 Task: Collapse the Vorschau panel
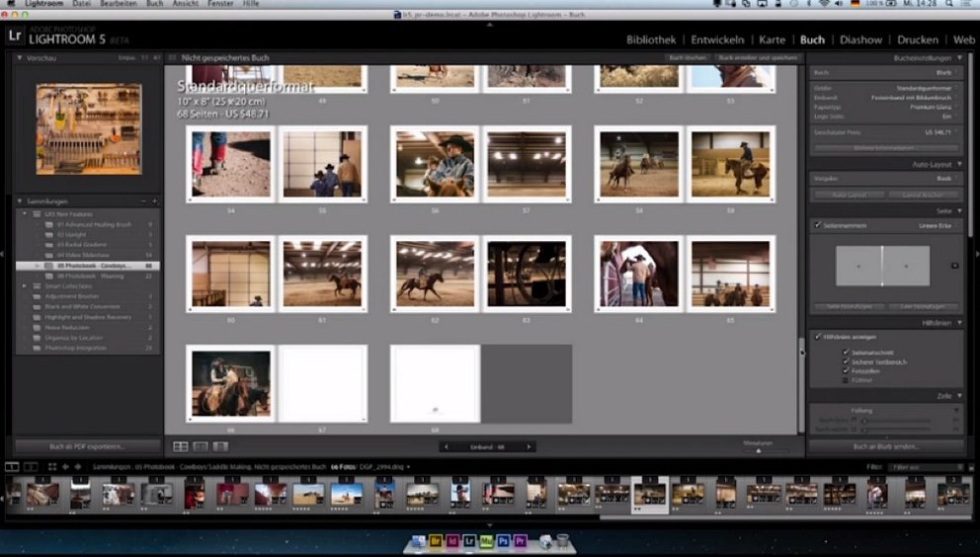pyautogui.click(x=20, y=57)
